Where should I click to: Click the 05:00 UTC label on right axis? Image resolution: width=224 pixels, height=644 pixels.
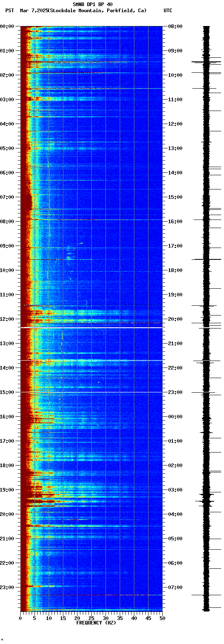pyautogui.click(x=175, y=539)
